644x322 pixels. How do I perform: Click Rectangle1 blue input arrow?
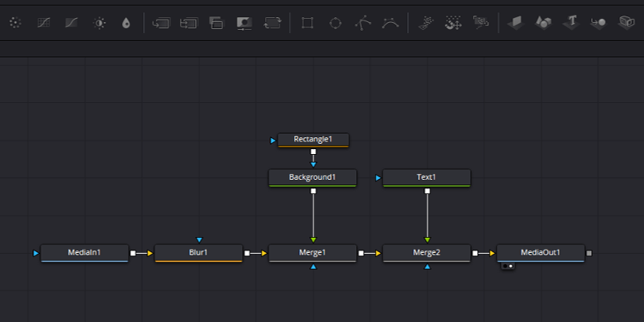tap(273, 141)
